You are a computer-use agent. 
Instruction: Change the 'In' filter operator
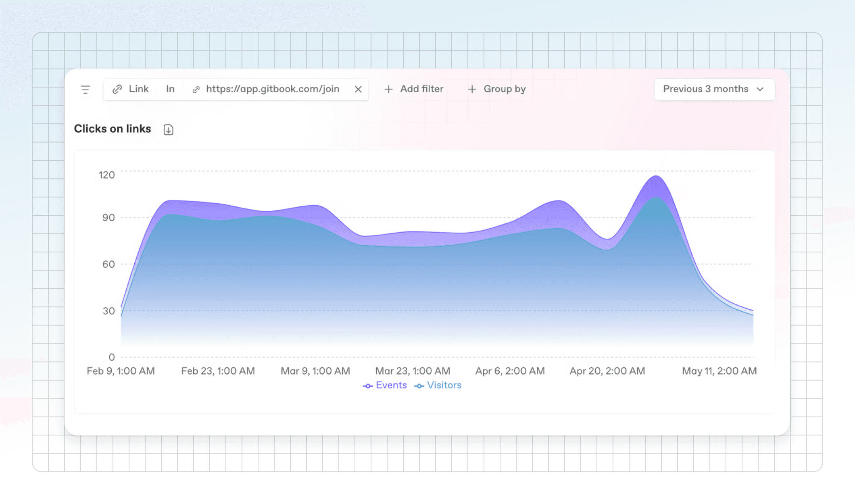click(x=170, y=89)
